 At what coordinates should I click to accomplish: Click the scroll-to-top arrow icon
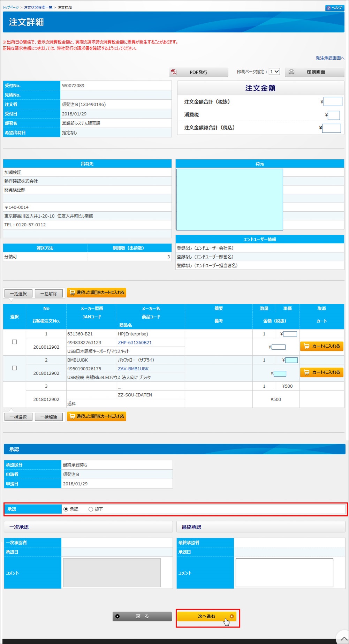(343, 638)
